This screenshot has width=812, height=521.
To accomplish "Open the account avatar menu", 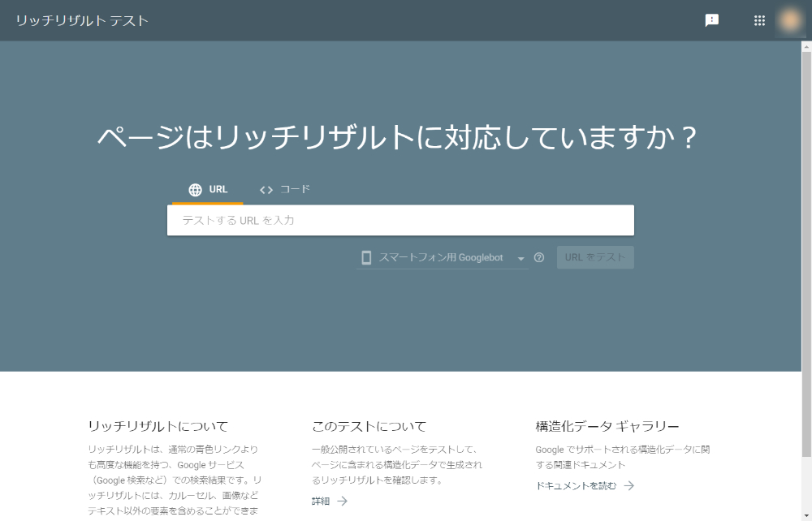I will 790,20.
